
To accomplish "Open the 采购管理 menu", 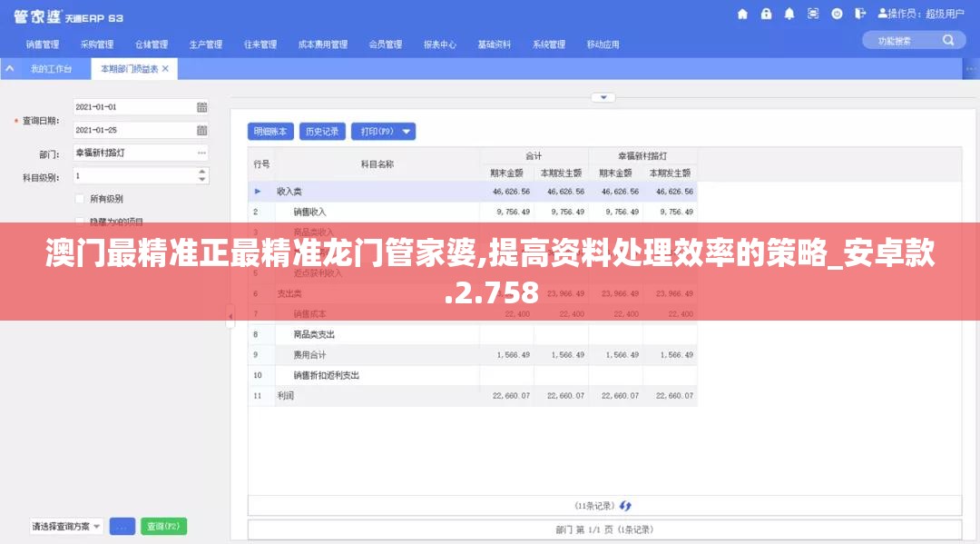I will [x=97, y=45].
